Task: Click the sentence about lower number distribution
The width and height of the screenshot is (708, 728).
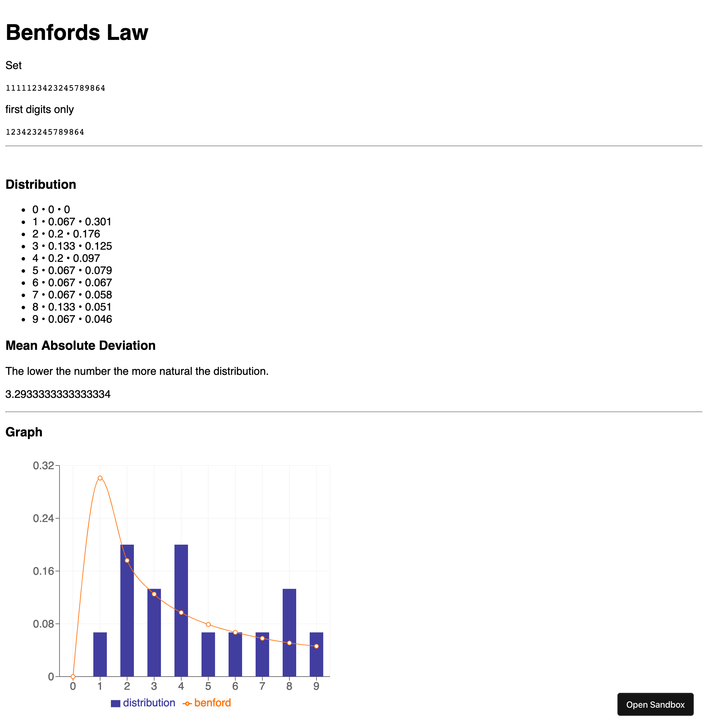Action: [x=137, y=371]
